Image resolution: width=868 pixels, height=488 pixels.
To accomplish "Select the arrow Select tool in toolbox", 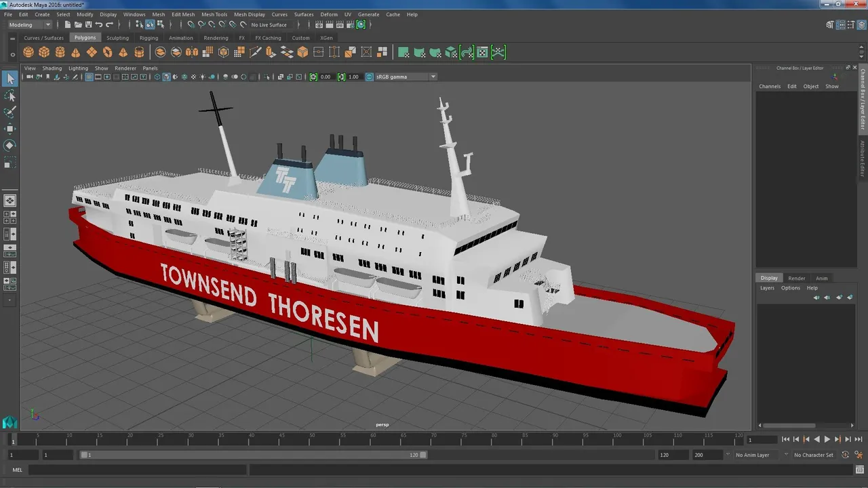I will pyautogui.click(x=9, y=79).
